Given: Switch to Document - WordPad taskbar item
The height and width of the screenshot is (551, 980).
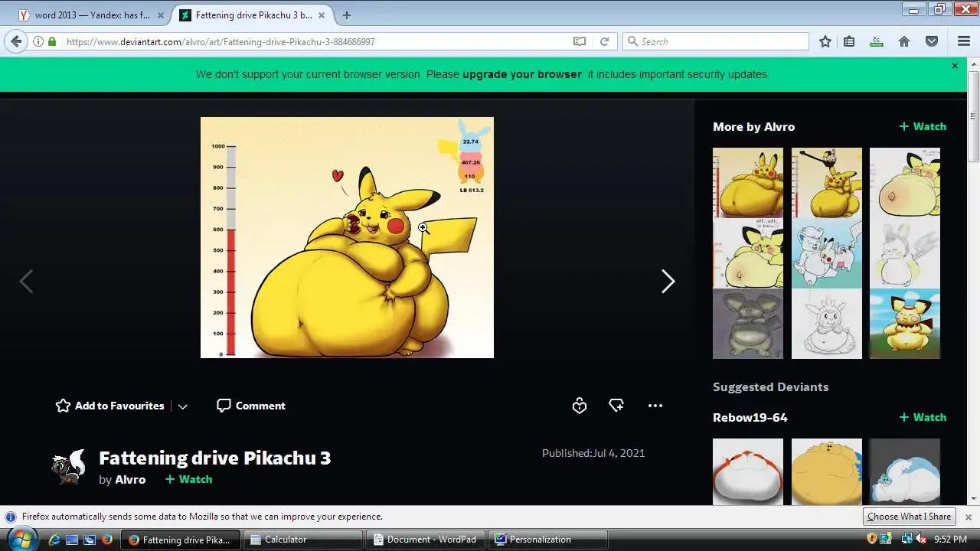Looking at the screenshot, I should (x=426, y=540).
